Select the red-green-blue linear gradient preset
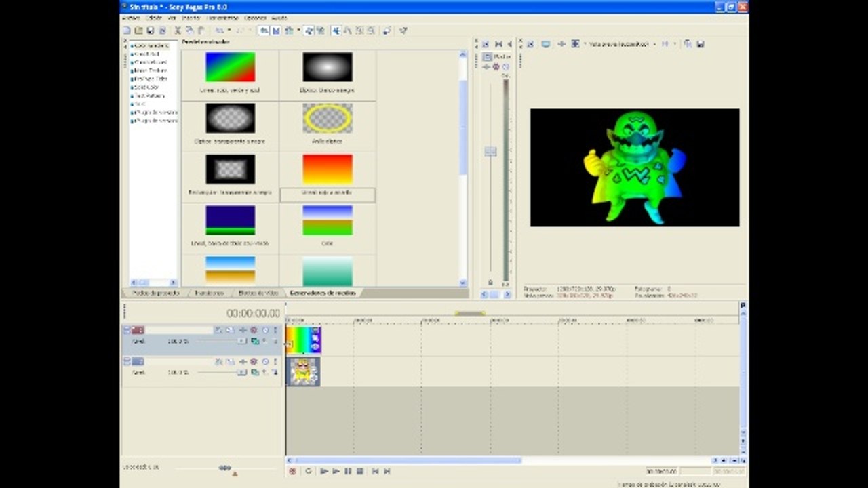 (x=230, y=66)
